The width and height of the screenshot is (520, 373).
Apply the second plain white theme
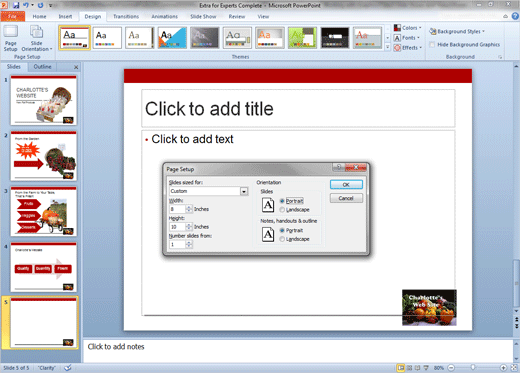[107, 38]
